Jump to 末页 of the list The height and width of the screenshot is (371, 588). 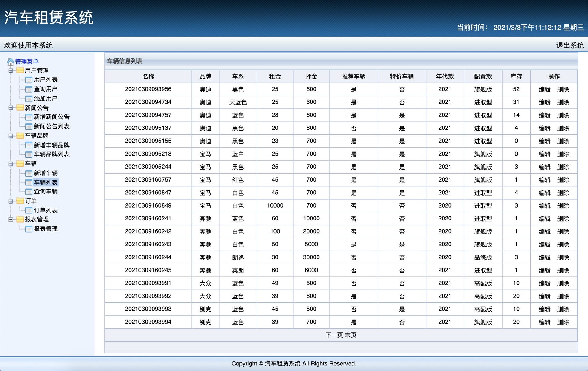pyautogui.click(x=351, y=335)
